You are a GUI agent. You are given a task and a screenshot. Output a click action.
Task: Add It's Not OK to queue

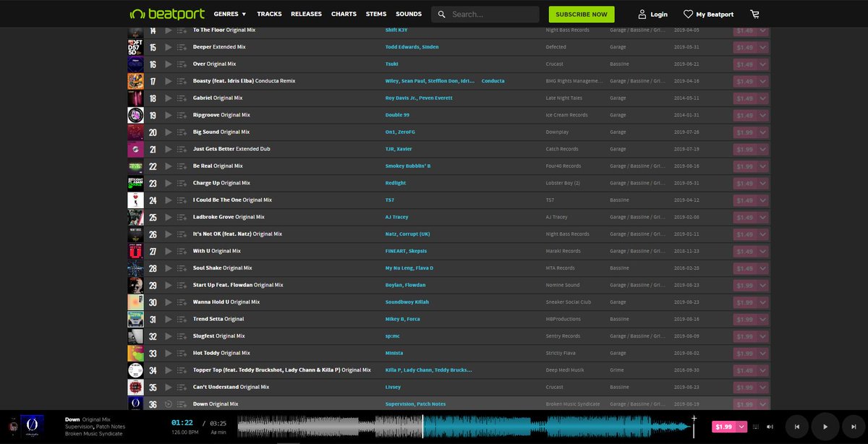click(182, 234)
